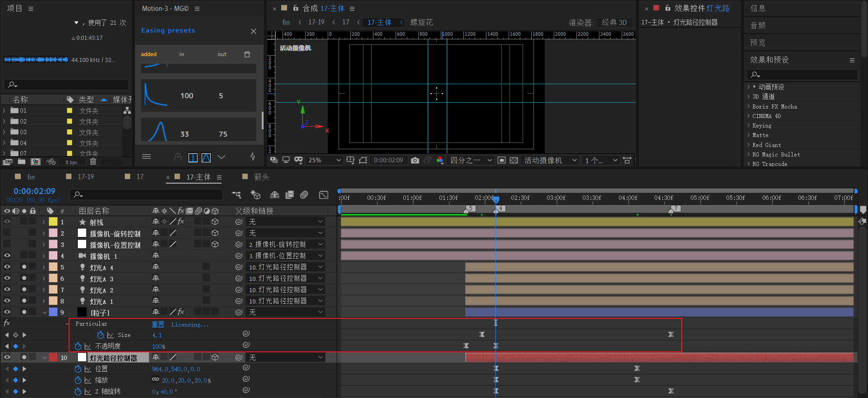
Task: Apply the 100 / 5 easing preset
Action: [199, 95]
